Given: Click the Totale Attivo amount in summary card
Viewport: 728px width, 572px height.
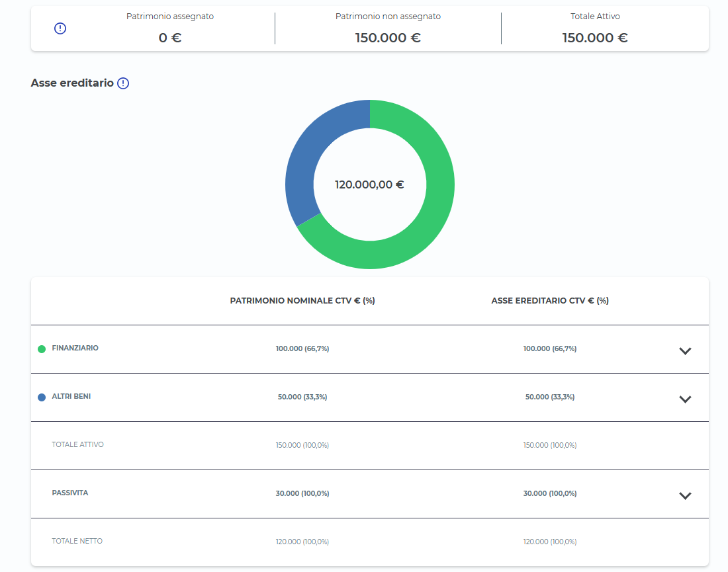Looking at the screenshot, I should 595,38.
